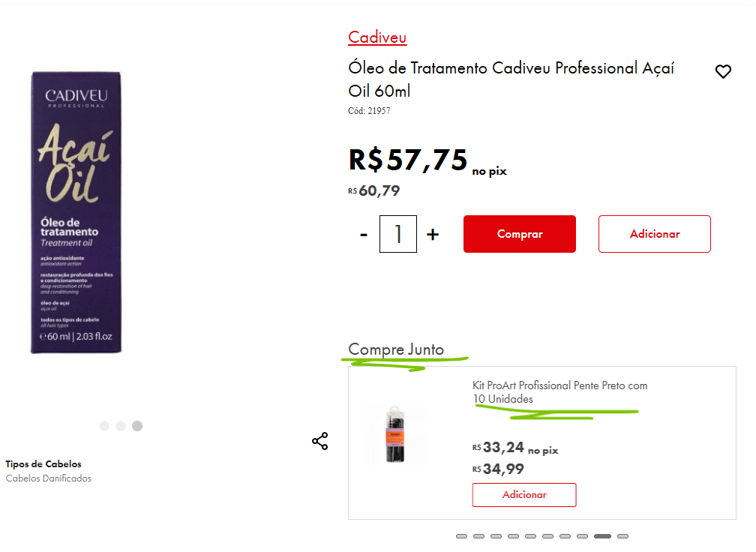This screenshot has width=756, height=552.
Task: Increase quantity with plus button
Action: 433,234
